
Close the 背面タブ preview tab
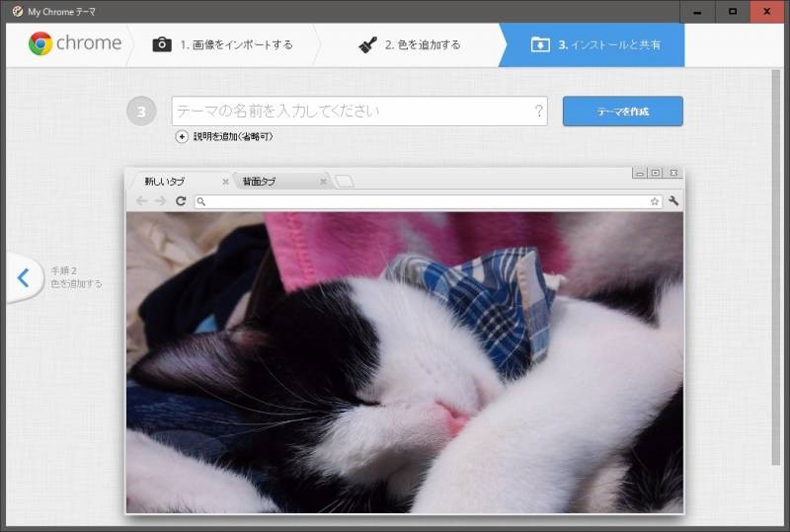click(x=323, y=182)
